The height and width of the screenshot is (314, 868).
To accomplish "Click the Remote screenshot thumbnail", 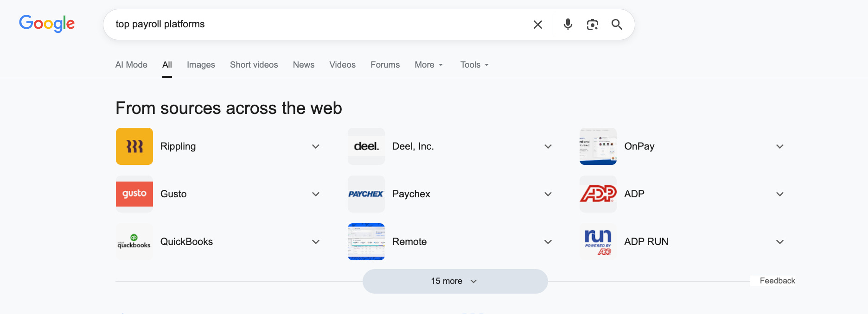I will [x=366, y=242].
